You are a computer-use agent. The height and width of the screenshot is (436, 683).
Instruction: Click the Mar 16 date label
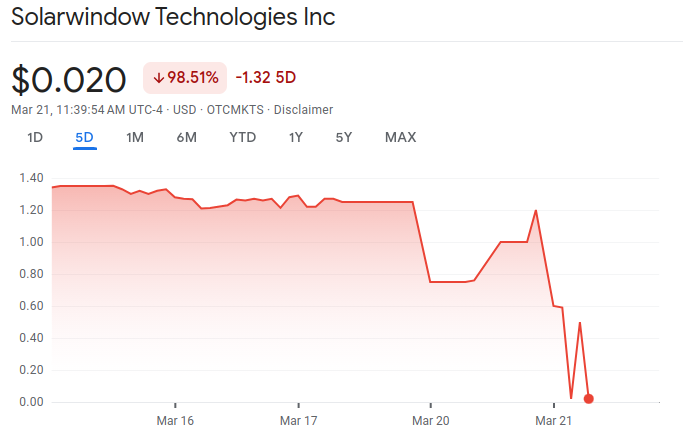(175, 420)
